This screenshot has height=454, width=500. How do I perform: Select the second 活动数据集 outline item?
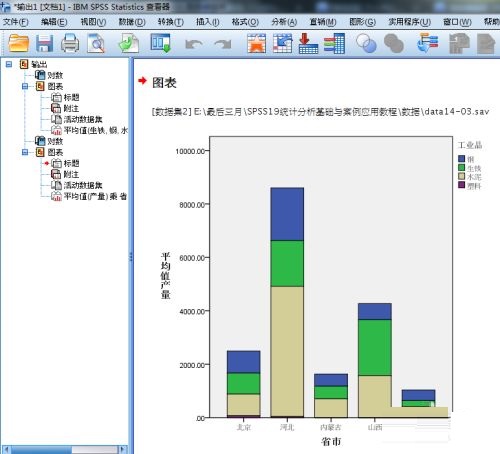pos(83,185)
